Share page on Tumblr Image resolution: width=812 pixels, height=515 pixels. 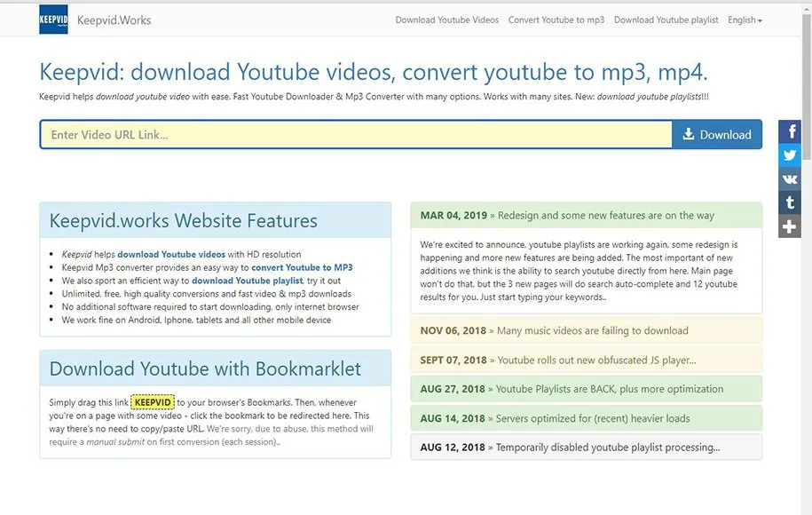coord(790,203)
